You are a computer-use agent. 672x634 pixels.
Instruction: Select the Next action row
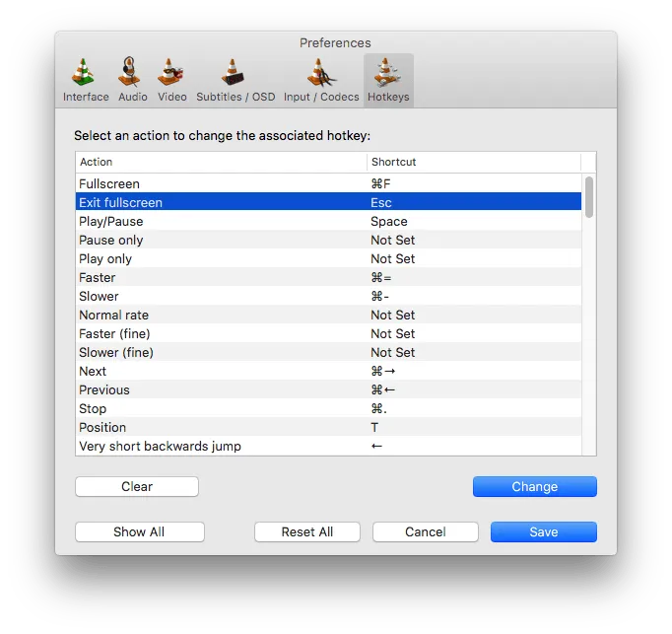[328, 371]
